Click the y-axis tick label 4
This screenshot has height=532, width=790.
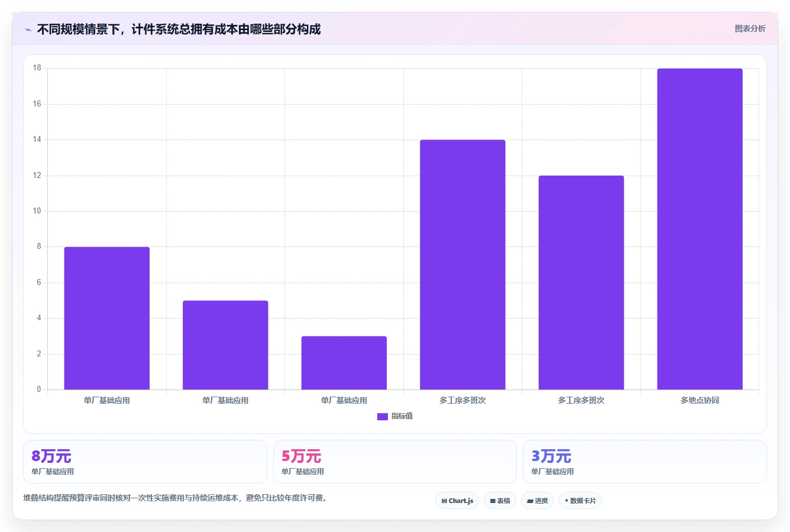point(39,318)
